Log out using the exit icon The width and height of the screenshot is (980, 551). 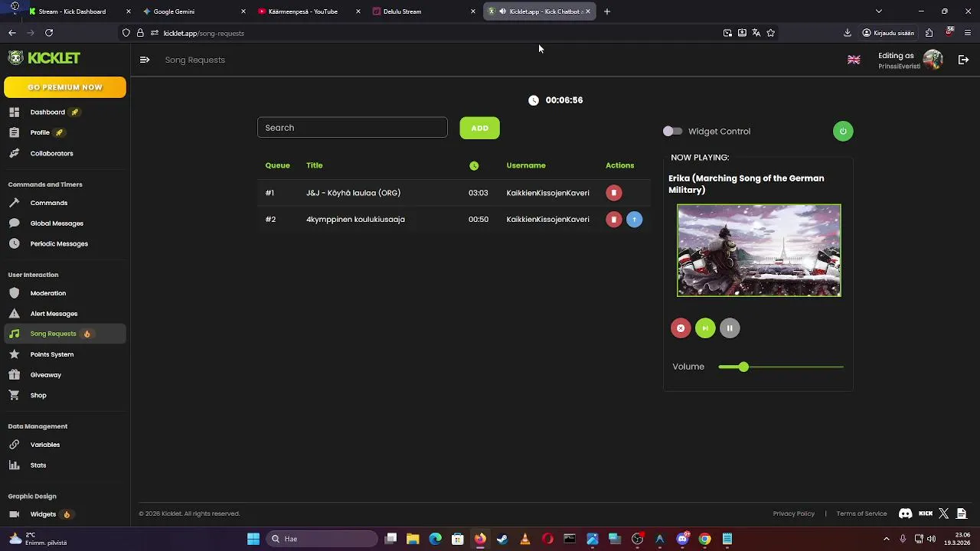[x=964, y=60]
